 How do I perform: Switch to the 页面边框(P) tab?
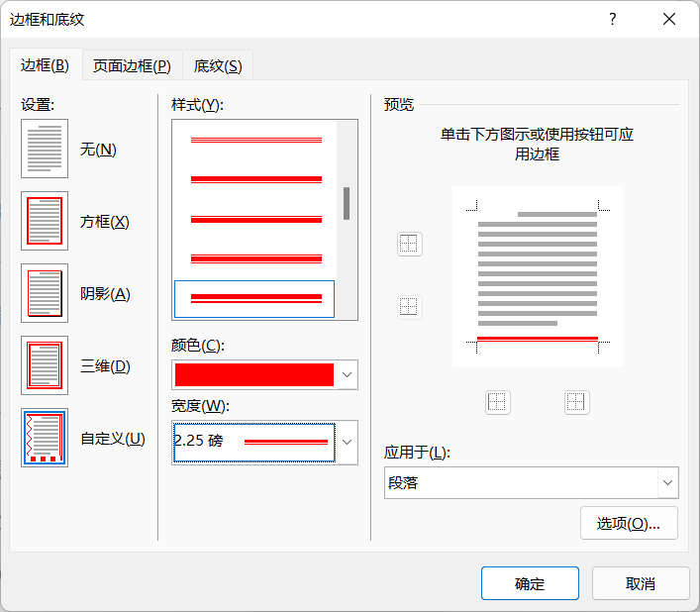(132, 65)
